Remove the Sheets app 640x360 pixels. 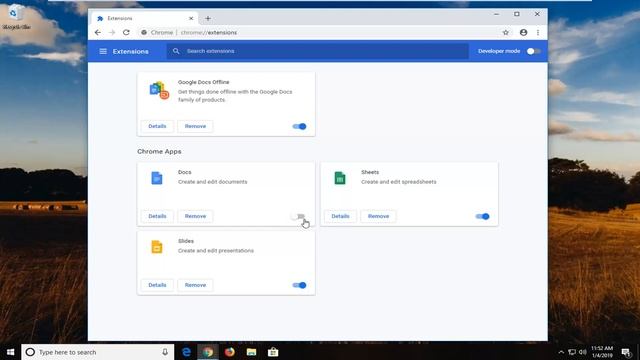point(378,216)
